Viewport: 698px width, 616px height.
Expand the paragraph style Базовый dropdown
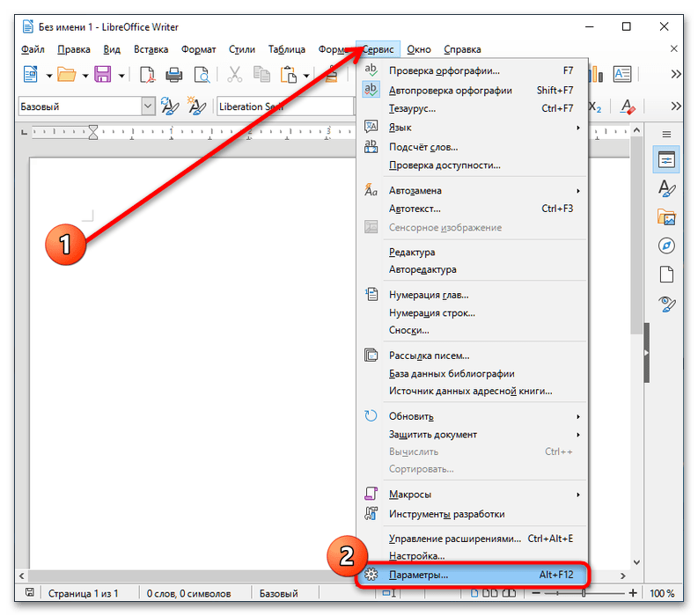pyautogui.click(x=148, y=106)
